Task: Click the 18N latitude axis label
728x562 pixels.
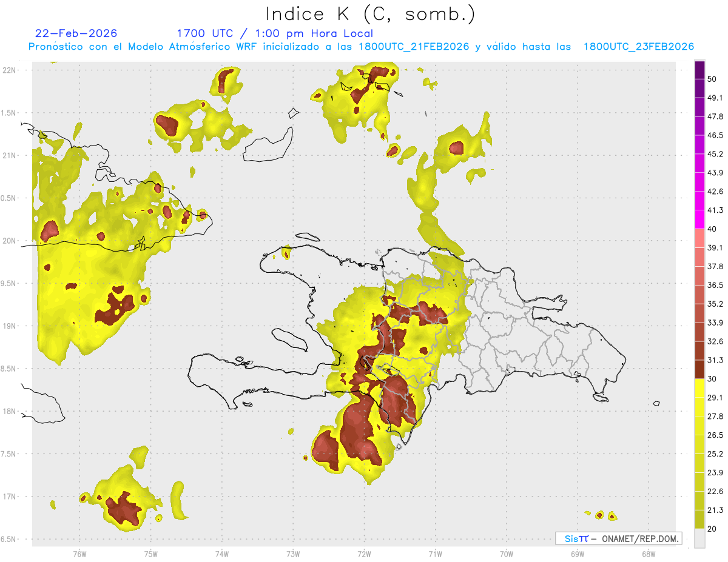Action: [x=10, y=411]
